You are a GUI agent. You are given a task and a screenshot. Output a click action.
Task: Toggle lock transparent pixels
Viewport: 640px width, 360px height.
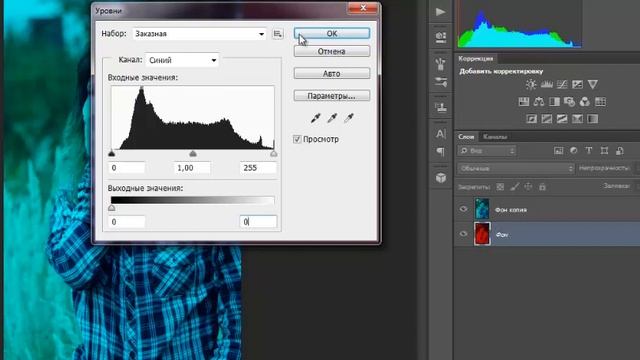tap(500, 187)
